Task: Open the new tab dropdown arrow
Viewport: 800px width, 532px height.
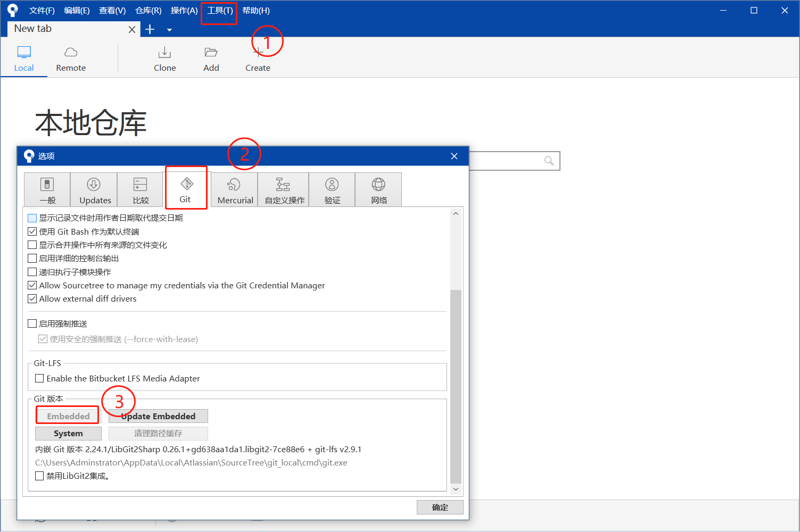Action: coord(169,30)
